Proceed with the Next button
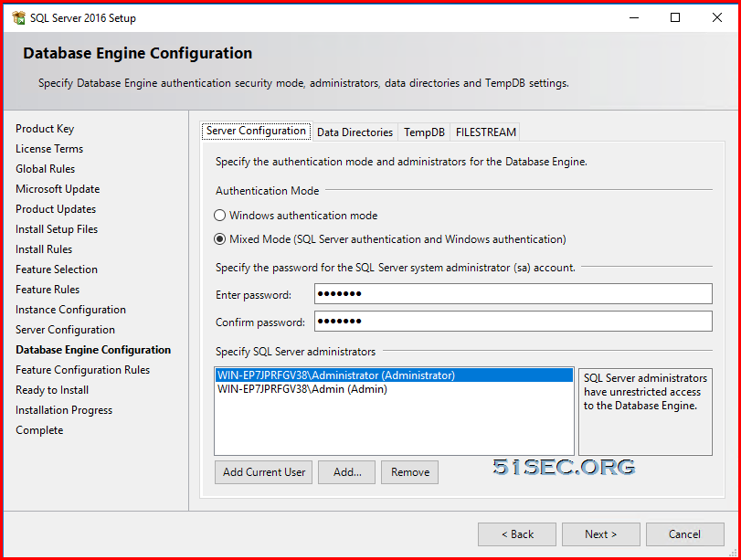Screen dimensions: 741x560 (x=601, y=534)
